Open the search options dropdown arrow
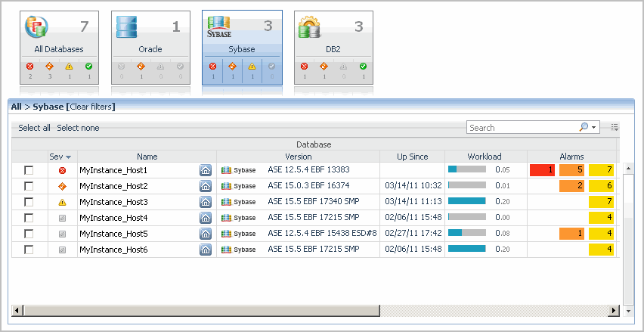The width and height of the screenshot is (644, 332). pyautogui.click(x=594, y=128)
